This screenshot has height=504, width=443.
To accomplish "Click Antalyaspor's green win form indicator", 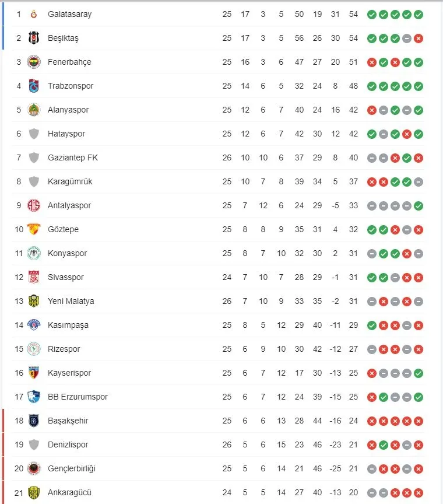I will [x=419, y=205].
